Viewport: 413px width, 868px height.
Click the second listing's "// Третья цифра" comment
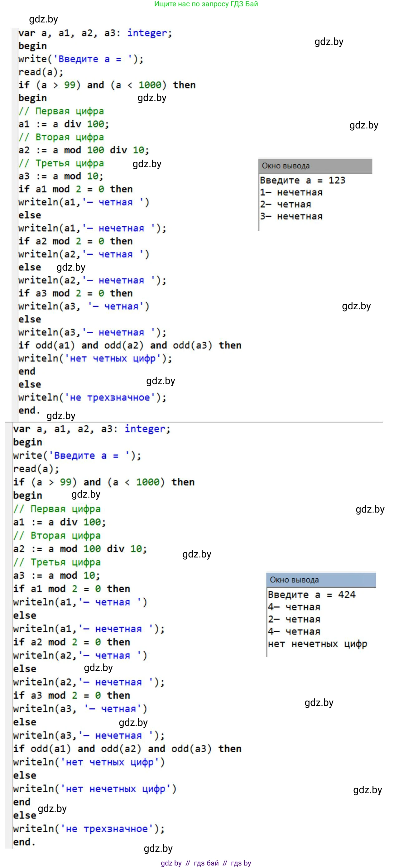[57, 562]
